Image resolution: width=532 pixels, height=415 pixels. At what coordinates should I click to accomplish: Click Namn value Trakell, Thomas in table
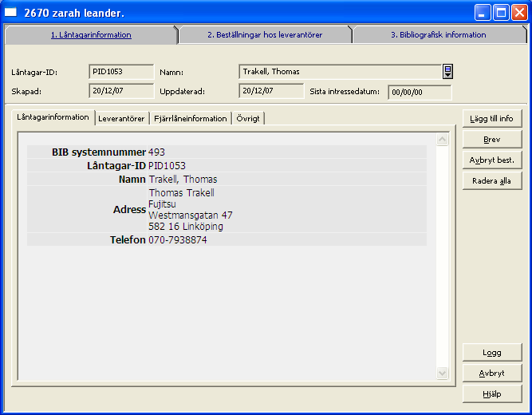[x=183, y=180]
